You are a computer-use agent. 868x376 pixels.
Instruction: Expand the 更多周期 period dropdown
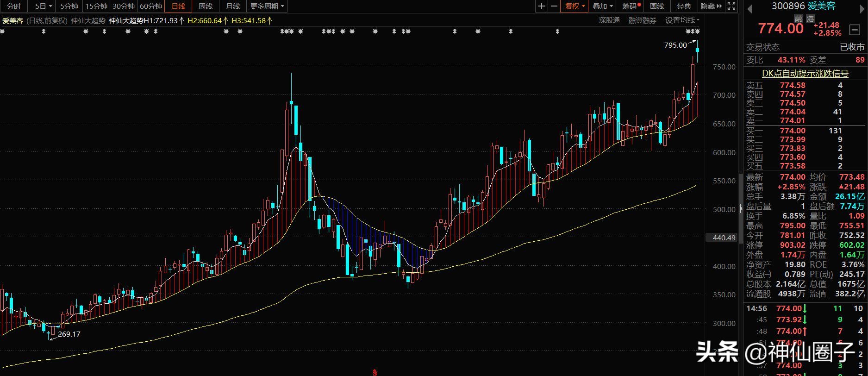point(268,6)
